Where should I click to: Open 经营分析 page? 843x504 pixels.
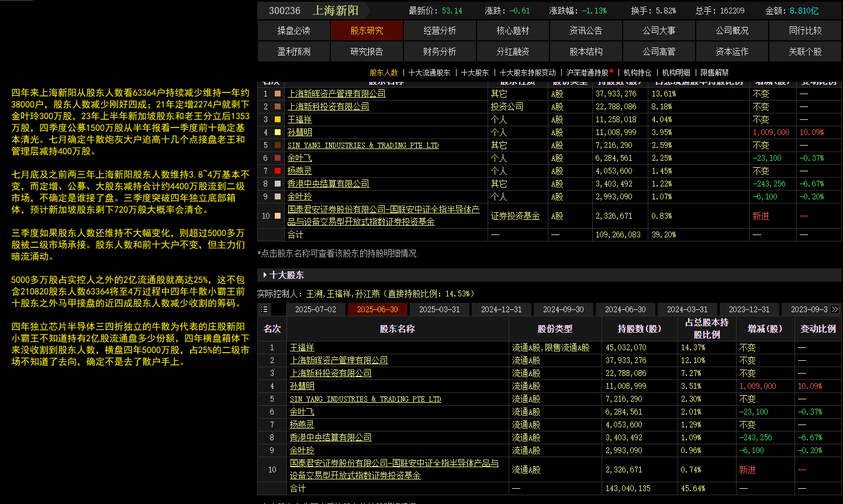pos(440,30)
